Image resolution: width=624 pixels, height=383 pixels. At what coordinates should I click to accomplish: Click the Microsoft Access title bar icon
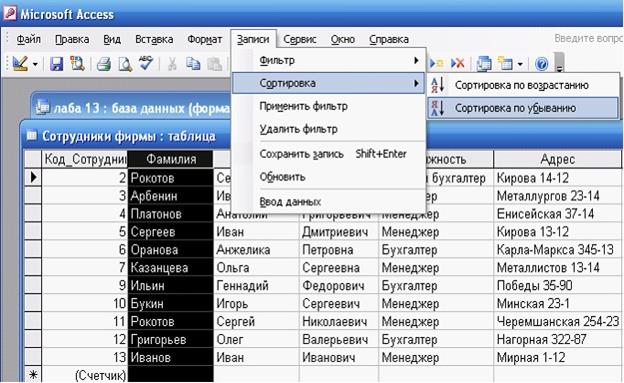[x=10, y=14]
